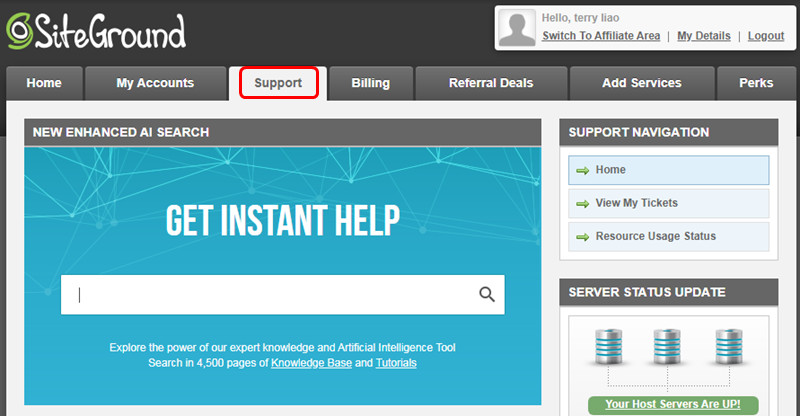Open the Home tab
This screenshot has width=800, height=416.
(44, 83)
